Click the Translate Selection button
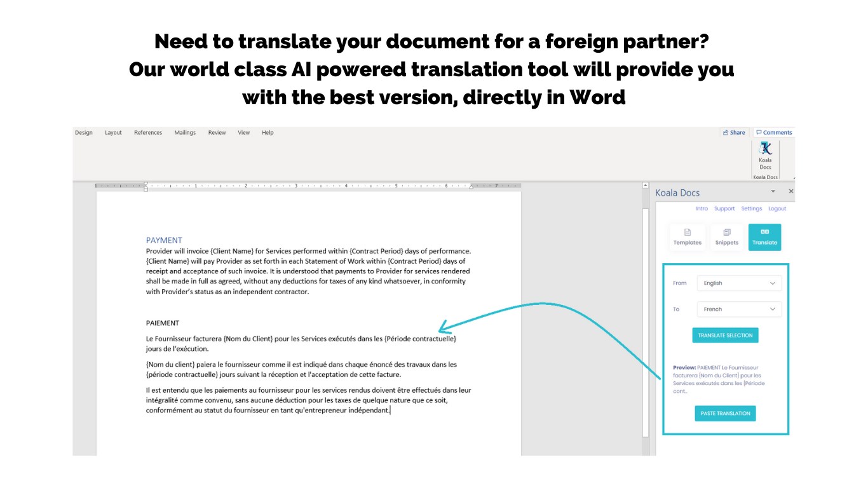The width and height of the screenshot is (868, 488). (725, 335)
